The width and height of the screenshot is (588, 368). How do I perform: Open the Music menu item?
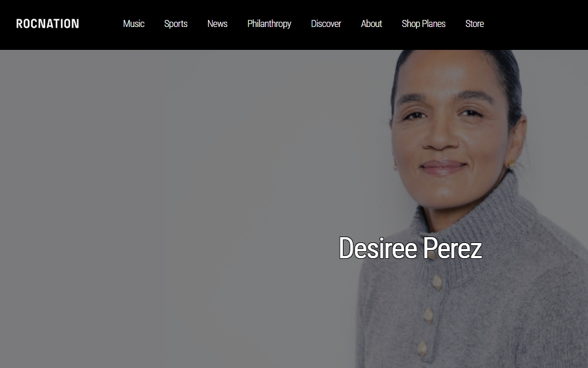click(x=133, y=23)
